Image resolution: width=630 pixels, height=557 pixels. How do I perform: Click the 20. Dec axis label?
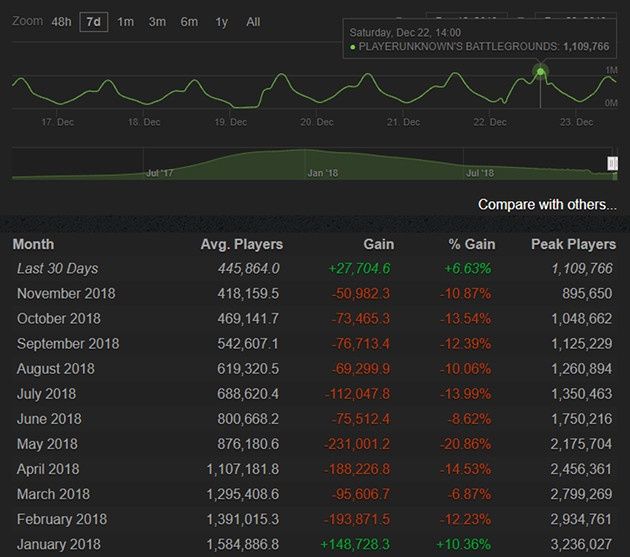(317, 122)
